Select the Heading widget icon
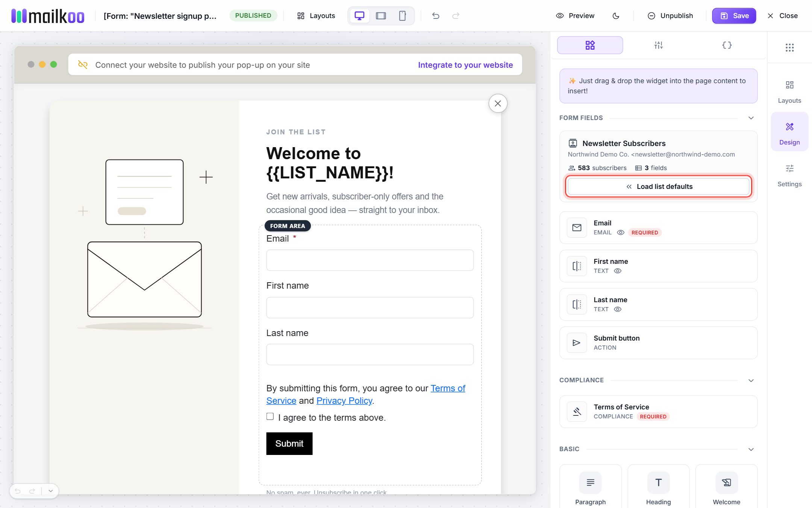The width and height of the screenshot is (812, 508). coord(658,482)
